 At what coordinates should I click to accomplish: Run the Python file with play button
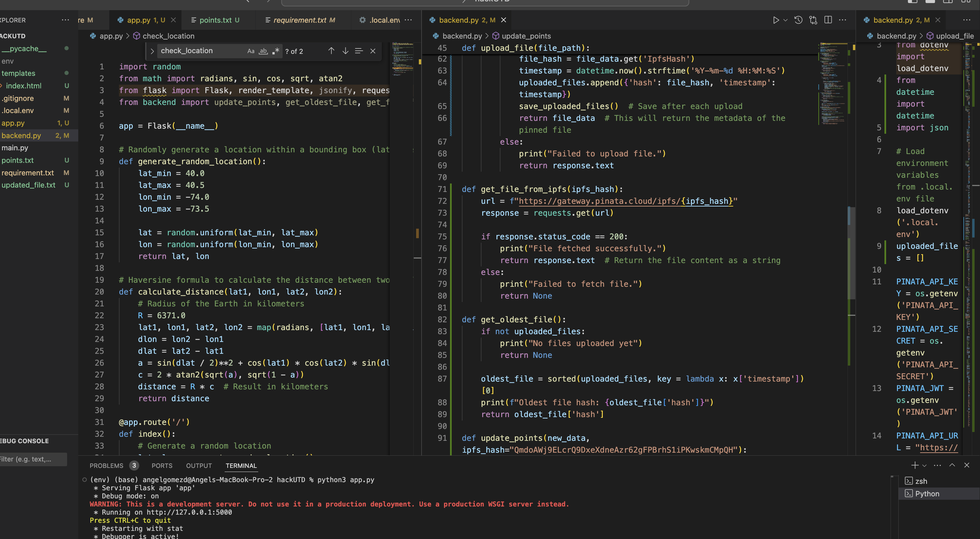776,20
